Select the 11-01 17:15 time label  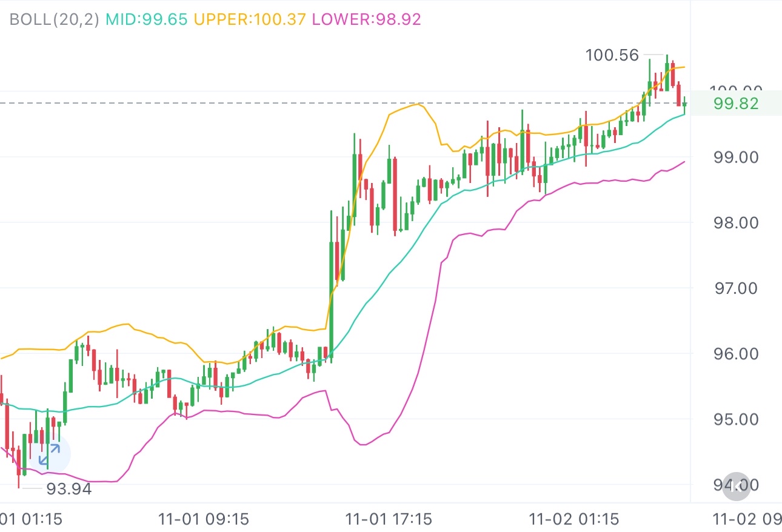[x=390, y=519]
